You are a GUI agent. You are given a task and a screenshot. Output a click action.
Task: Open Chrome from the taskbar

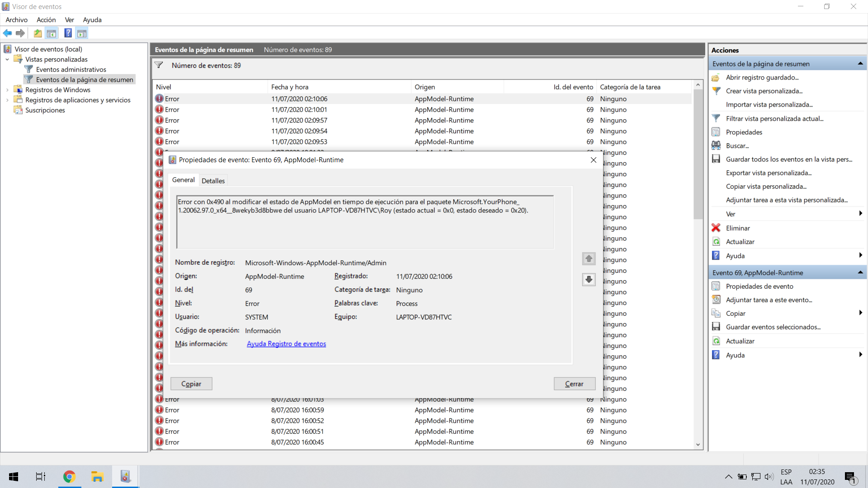tap(69, 477)
